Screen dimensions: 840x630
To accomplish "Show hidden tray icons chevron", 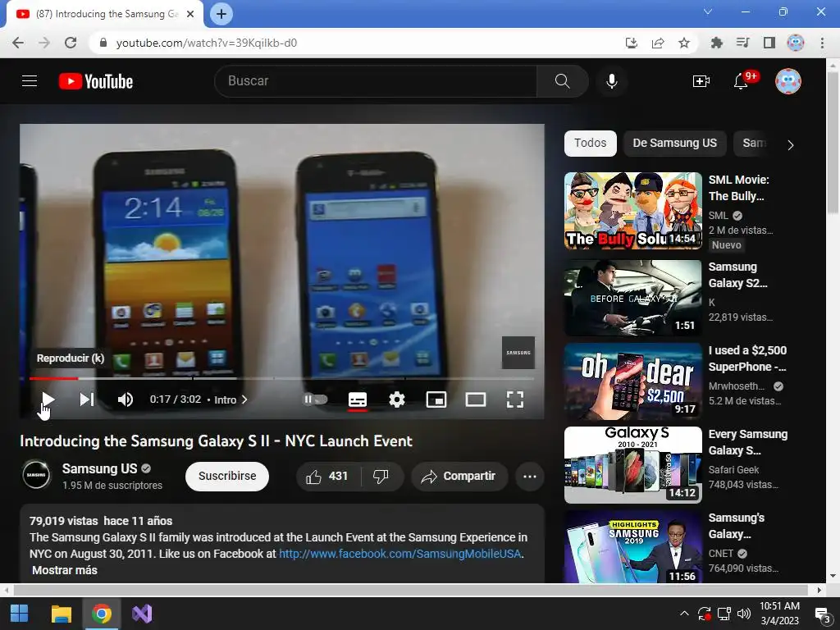I will (x=684, y=614).
